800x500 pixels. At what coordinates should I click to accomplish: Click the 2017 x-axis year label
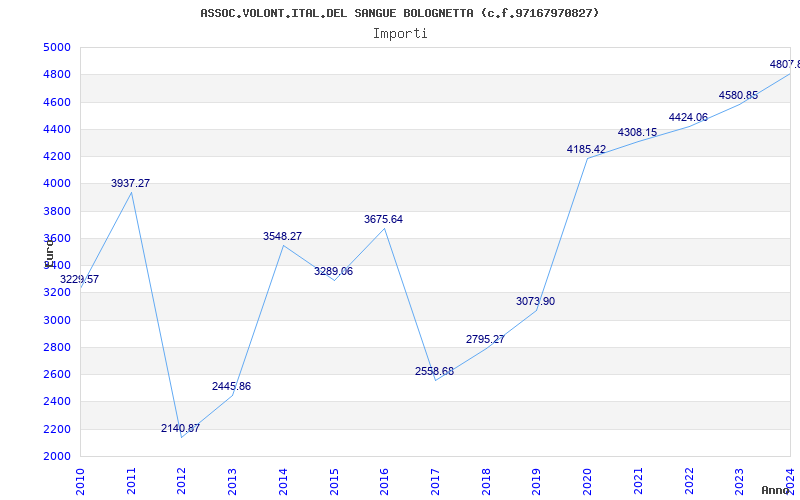[x=435, y=481]
